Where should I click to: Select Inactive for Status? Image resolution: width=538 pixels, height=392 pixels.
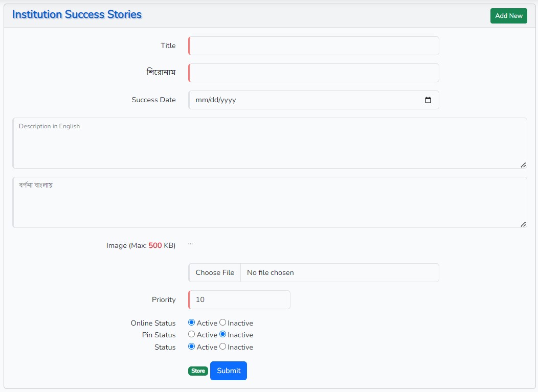pos(223,347)
